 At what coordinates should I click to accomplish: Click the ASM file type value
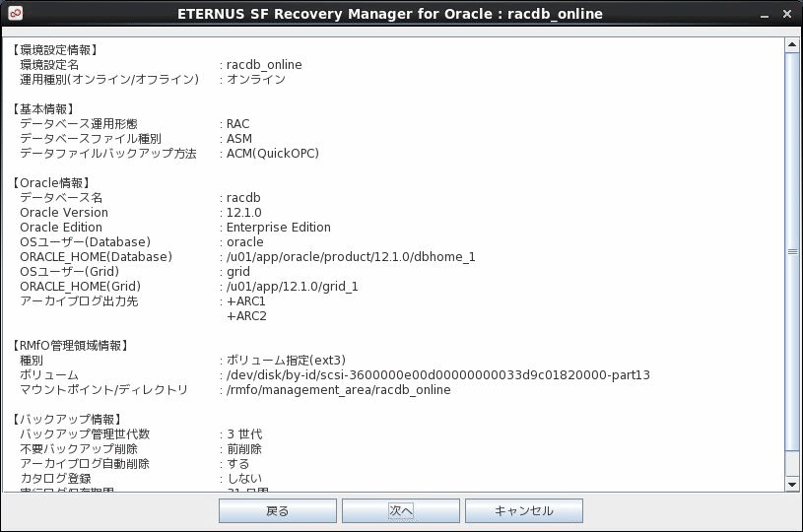pyautogui.click(x=239, y=139)
